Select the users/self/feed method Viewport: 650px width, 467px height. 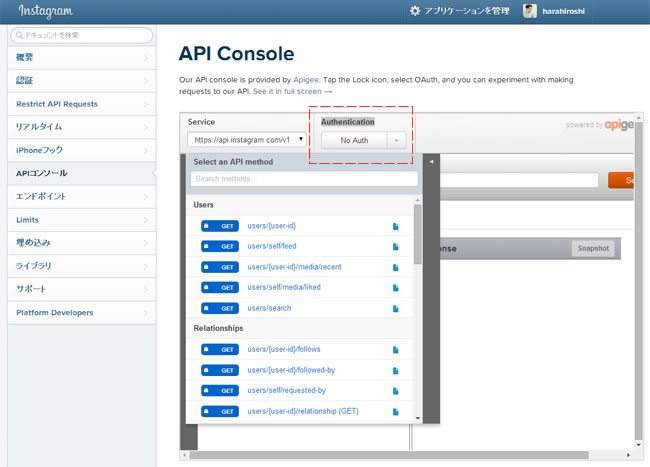tap(272, 246)
